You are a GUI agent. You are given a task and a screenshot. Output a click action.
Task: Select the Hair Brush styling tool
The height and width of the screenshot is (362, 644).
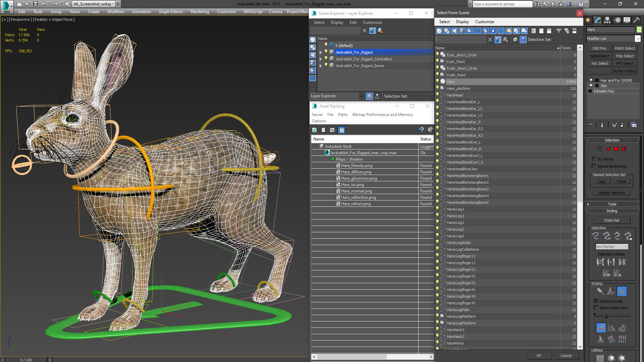tap(600, 291)
